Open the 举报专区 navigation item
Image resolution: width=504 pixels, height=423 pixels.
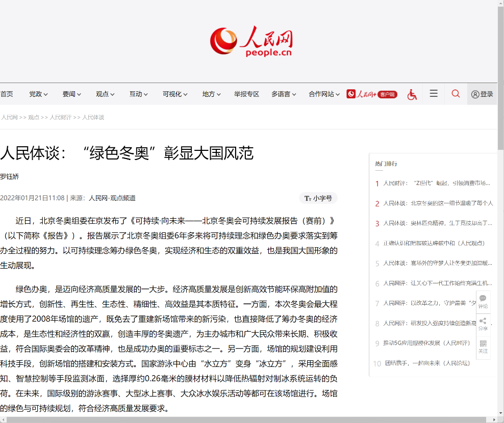(246, 94)
